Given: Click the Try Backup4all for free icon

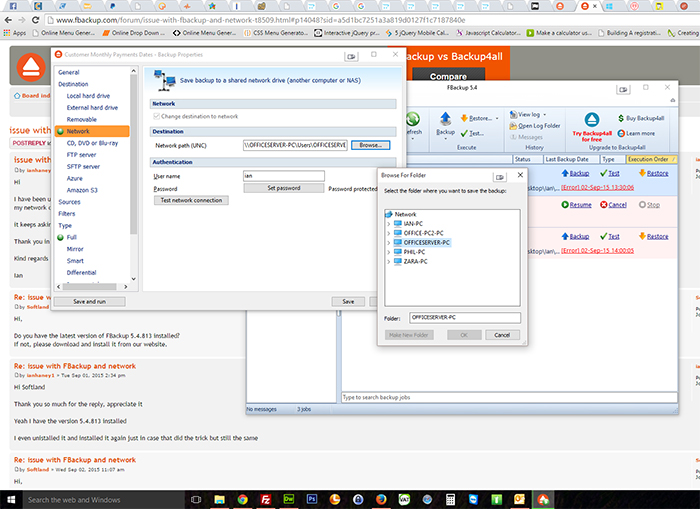Looking at the screenshot, I should tap(592, 120).
